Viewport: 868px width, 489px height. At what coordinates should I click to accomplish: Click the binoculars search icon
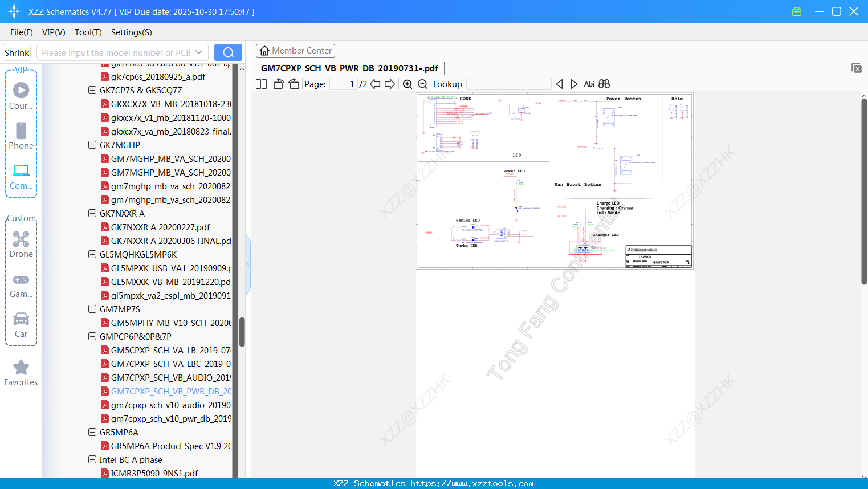click(x=604, y=84)
